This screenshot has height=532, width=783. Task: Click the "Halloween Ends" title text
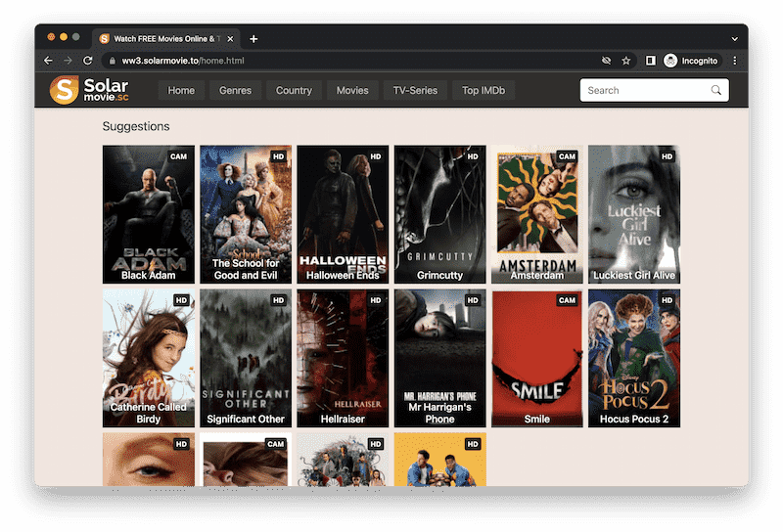pyautogui.click(x=343, y=275)
